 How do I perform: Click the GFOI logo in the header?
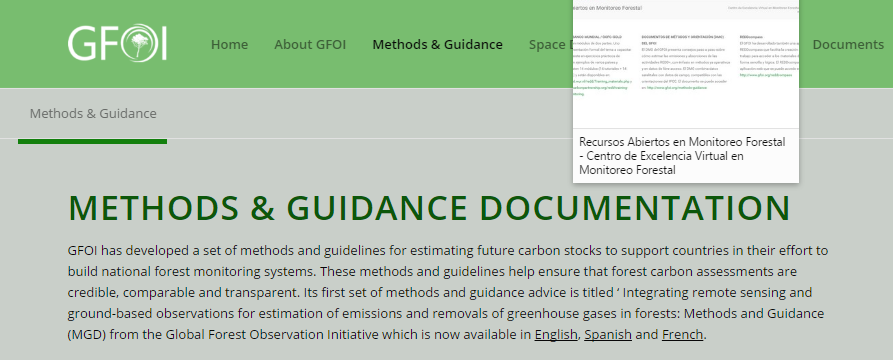[x=117, y=43]
